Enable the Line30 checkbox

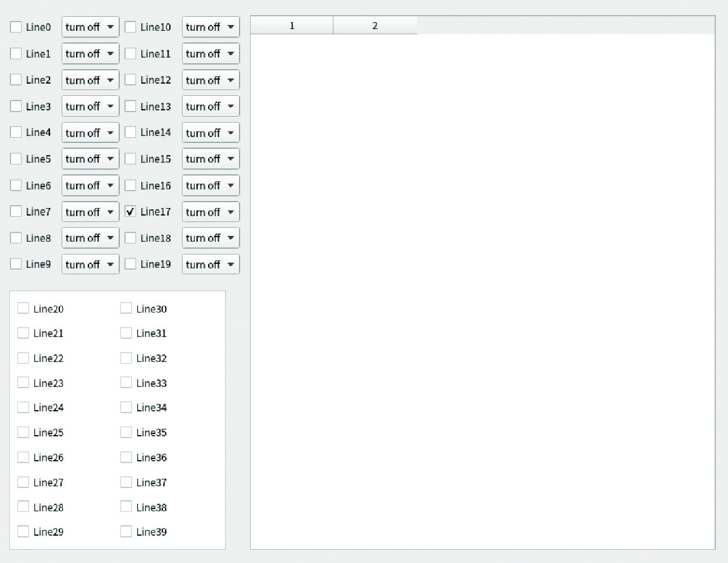pyautogui.click(x=126, y=309)
